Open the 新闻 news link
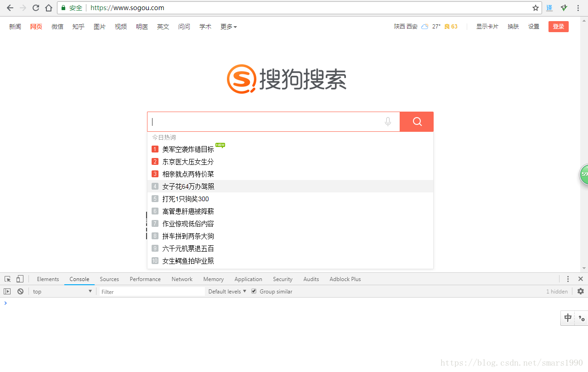Screen dimensions: 588x372 point(15,27)
